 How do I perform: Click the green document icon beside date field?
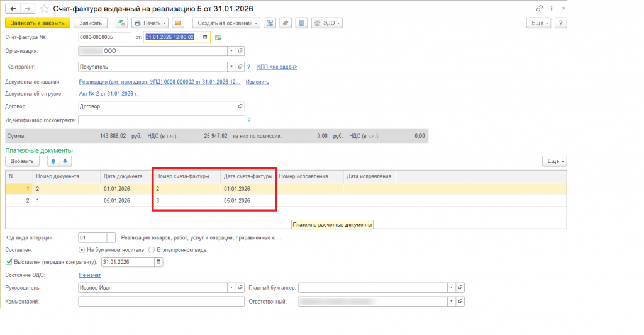click(x=218, y=37)
